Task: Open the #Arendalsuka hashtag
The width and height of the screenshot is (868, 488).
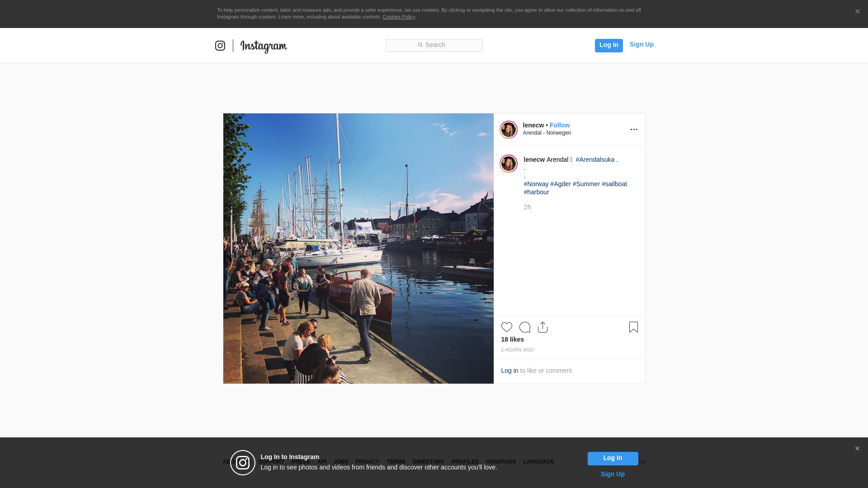Action: pos(595,160)
